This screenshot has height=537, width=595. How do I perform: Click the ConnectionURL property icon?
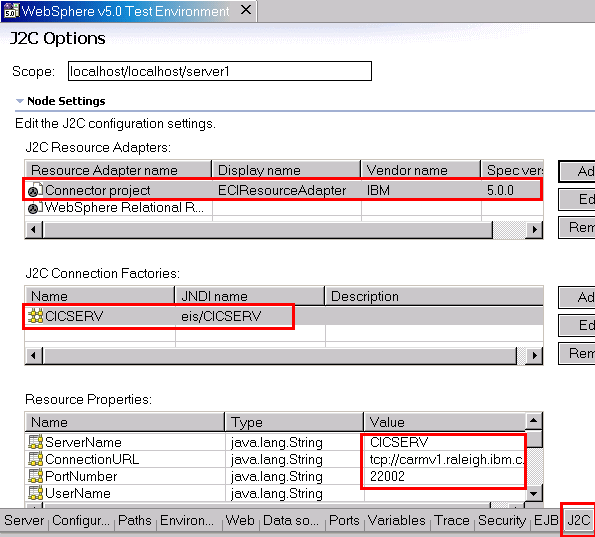(x=35, y=459)
